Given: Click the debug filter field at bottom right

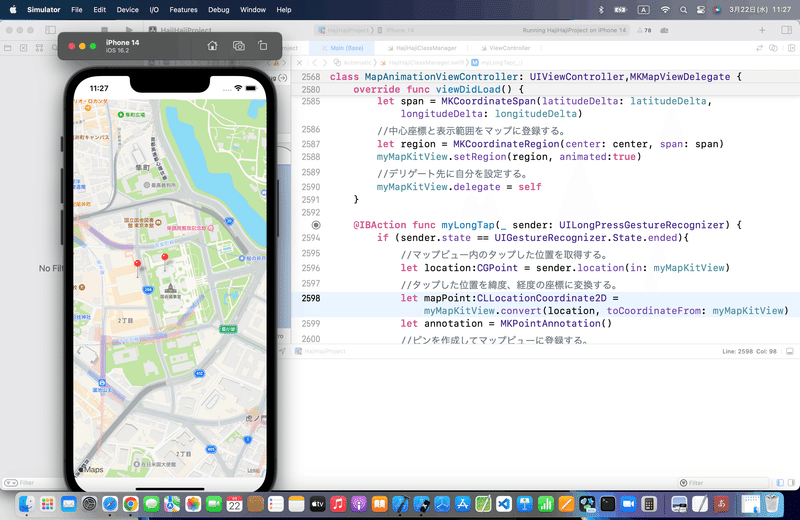Looking at the screenshot, I should 723,483.
